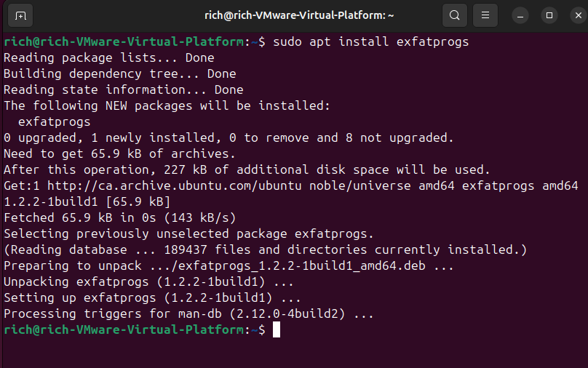Click the 'Reading package lists... Done' line
Image resolution: width=588 pixels, height=368 pixels.
(109, 57)
